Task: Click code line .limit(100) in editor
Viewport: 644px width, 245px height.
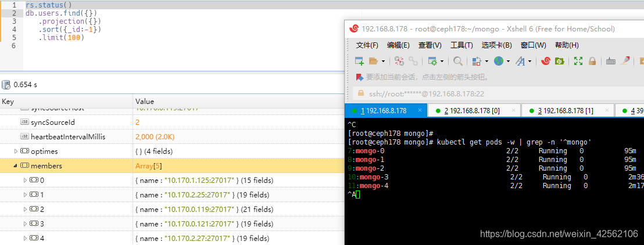Action: [x=62, y=37]
